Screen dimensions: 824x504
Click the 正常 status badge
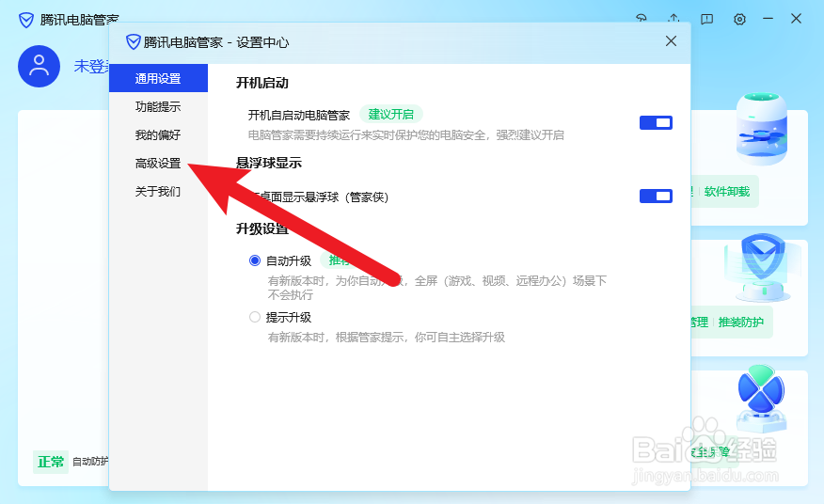[x=51, y=462]
